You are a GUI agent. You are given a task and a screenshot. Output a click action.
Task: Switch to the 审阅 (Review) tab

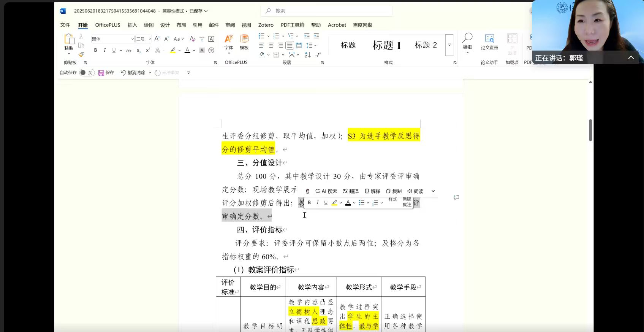pos(230,25)
